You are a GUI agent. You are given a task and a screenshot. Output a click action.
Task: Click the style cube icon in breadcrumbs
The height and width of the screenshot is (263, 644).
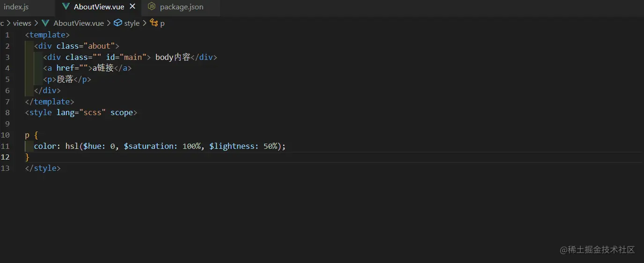[x=118, y=23]
